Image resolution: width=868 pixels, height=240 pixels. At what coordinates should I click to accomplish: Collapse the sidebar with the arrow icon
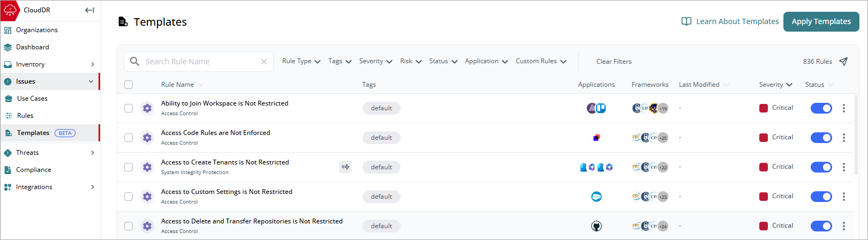point(89,10)
